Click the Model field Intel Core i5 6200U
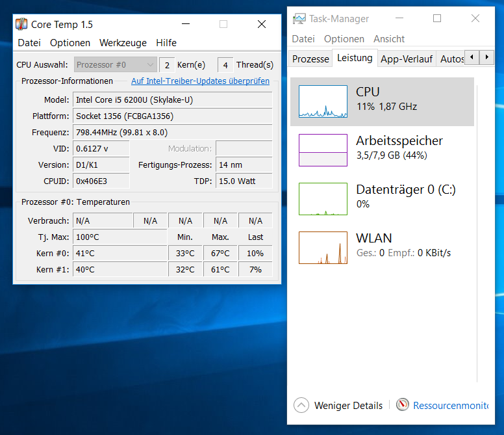 pos(173,100)
